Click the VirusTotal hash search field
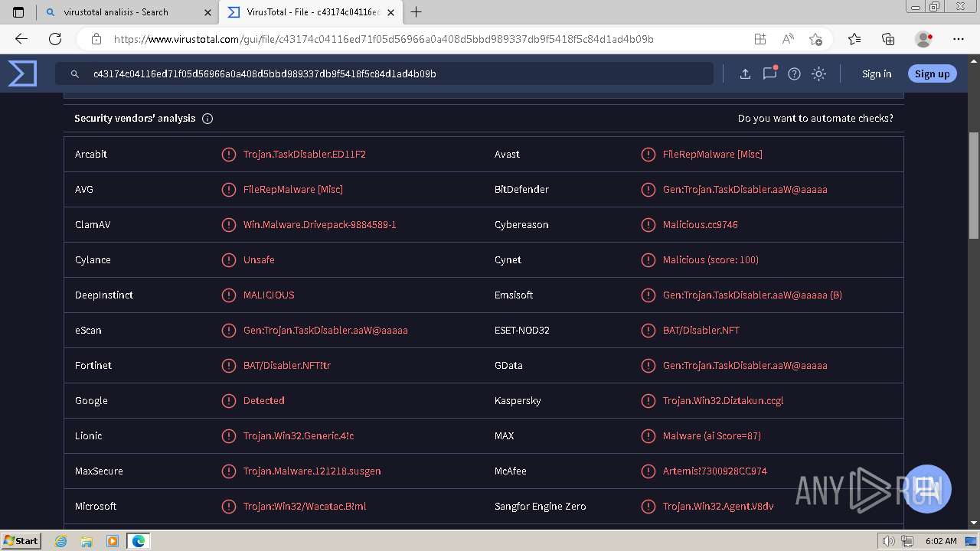Screen dimensions: 980x551 (x=384, y=74)
